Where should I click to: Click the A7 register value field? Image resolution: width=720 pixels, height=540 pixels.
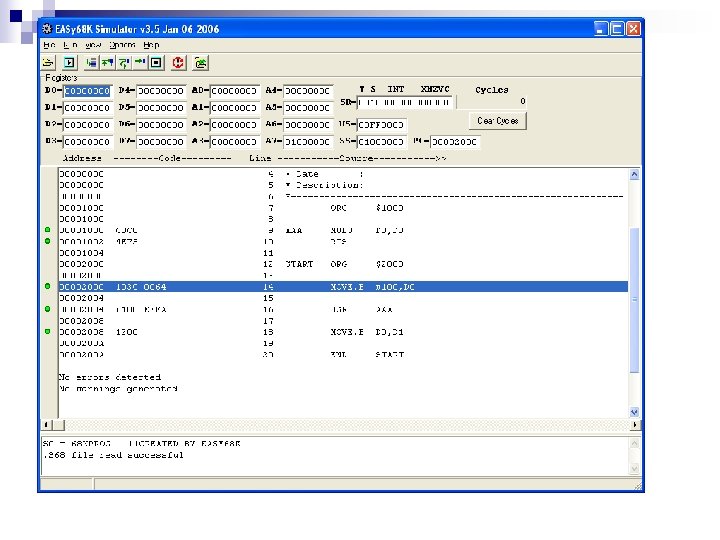click(x=308, y=142)
